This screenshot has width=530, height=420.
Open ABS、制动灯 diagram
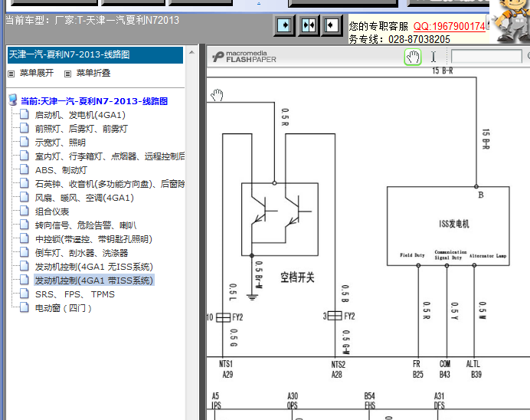pyautogui.click(x=61, y=170)
